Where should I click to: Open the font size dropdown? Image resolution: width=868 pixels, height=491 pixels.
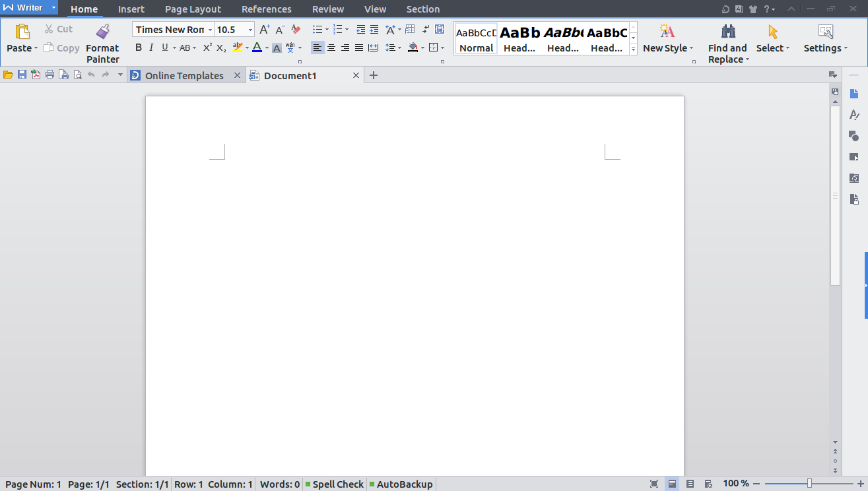[251, 30]
